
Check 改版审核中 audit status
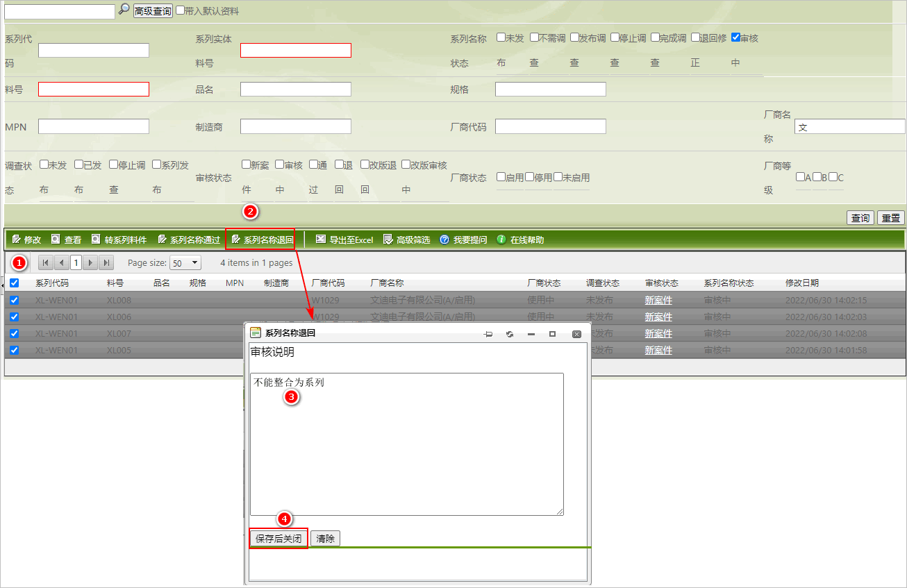406,165
